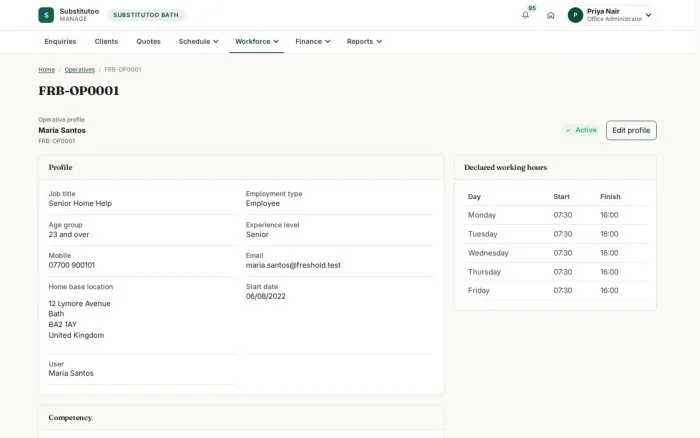Click the Profile card heading

click(x=60, y=167)
